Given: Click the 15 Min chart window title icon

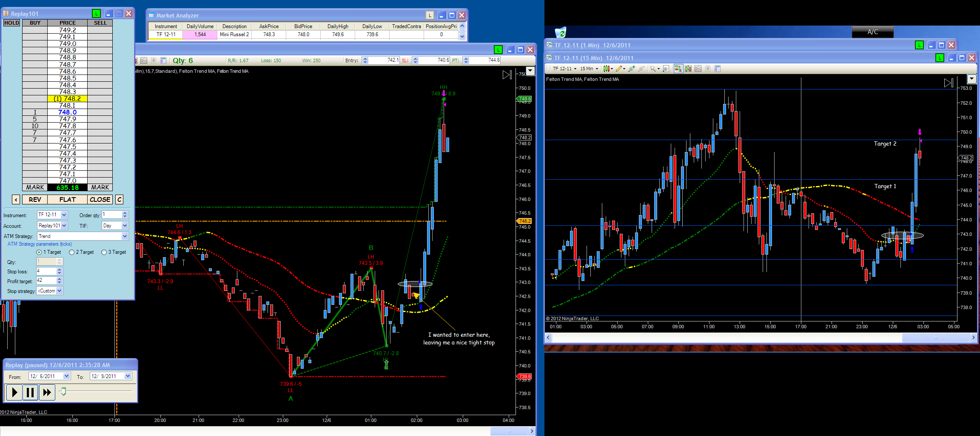Looking at the screenshot, I should click(x=550, y=58).
